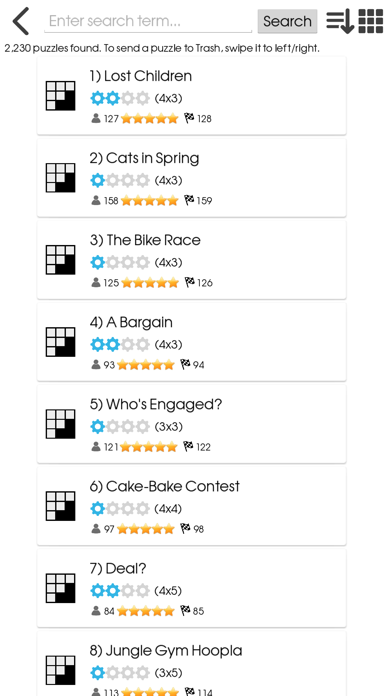The image size is (392, 696).
Task: Tap the back arrow icon
Action: pos(21,21)
